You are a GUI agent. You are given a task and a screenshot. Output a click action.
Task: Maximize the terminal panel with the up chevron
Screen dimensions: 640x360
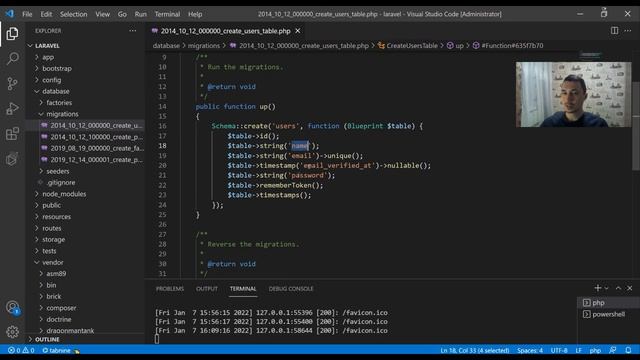(618, 289)
